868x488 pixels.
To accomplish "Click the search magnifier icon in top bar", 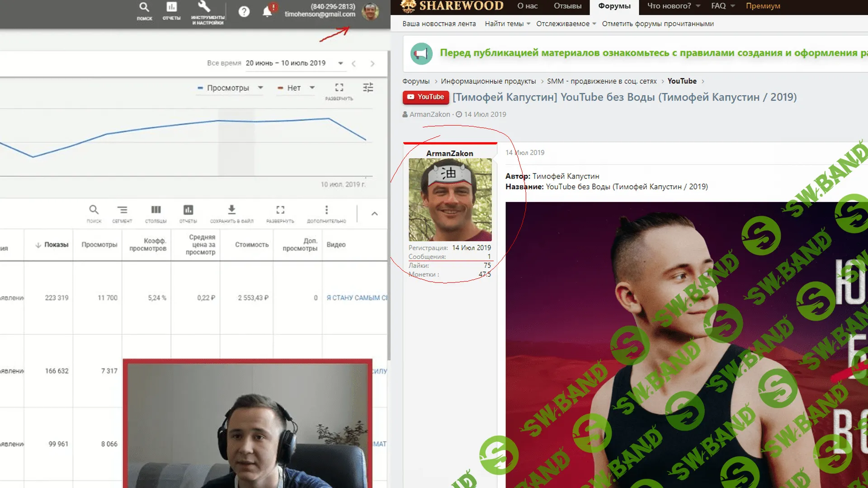I will tap(144, 8).
